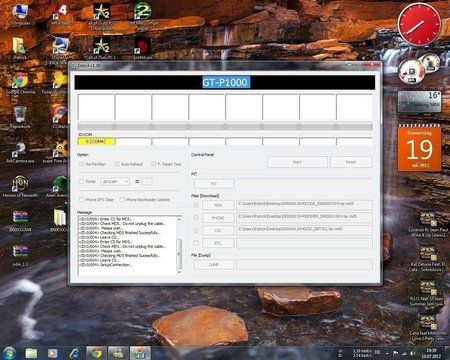Open Internet Explorer from the taskbar
The image size is (450, 360).
[74, 353]
